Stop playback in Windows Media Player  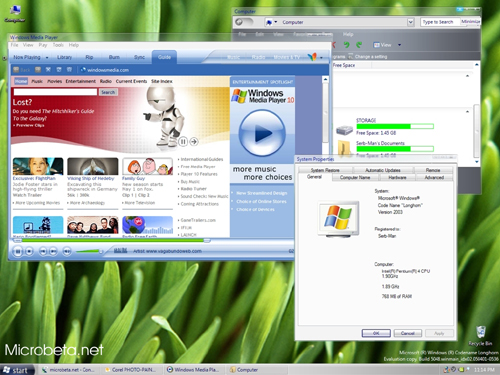tap(29, 251)
